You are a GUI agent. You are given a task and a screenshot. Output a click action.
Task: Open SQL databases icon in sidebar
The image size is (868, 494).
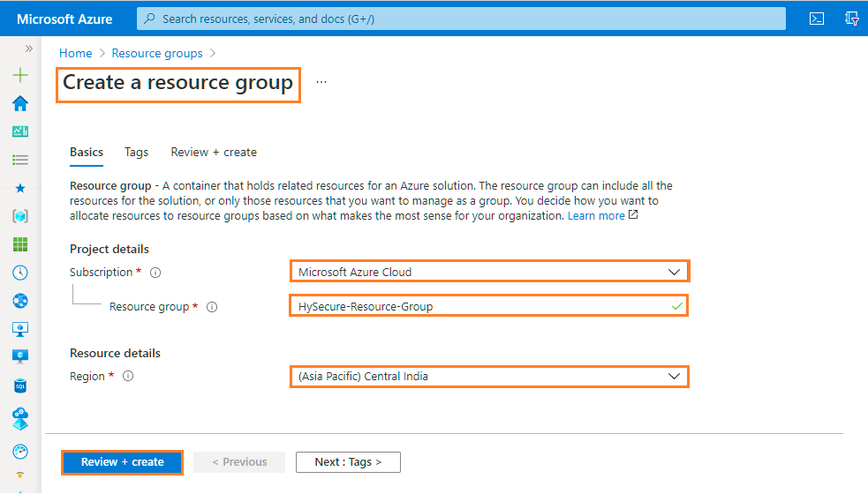(20, 385)
